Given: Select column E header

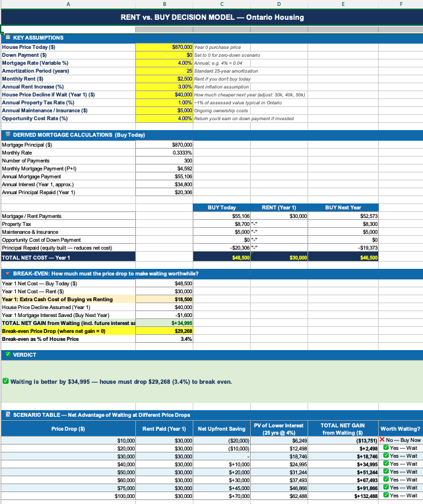Looking at the screenshot, I should pyautogui.click(x=343, y=4).
